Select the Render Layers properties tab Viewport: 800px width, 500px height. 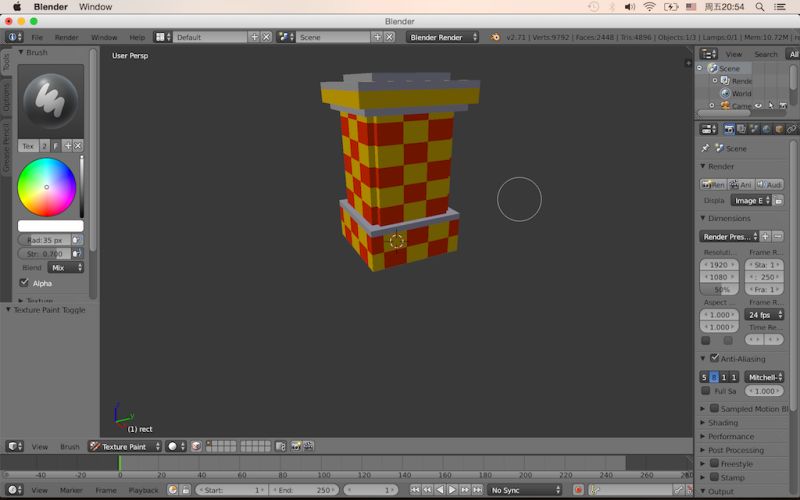coord(741,129)
